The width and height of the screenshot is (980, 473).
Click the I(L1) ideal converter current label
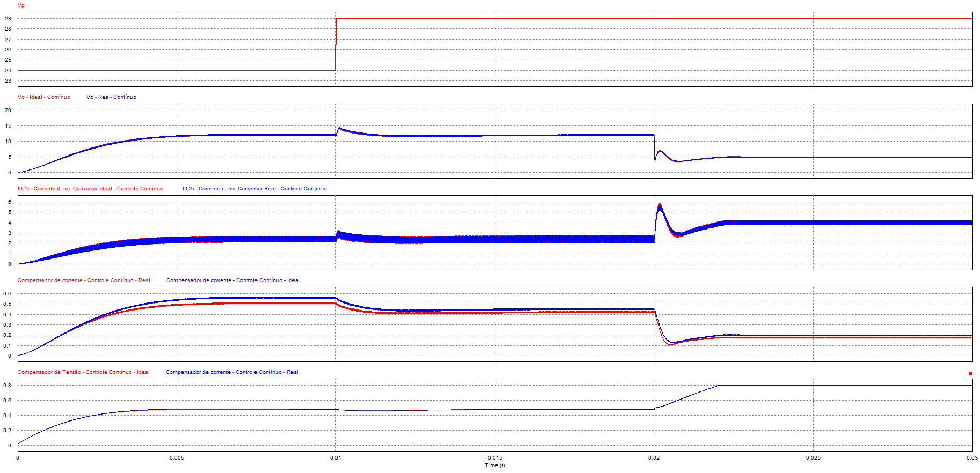click(x=90, y=189)
